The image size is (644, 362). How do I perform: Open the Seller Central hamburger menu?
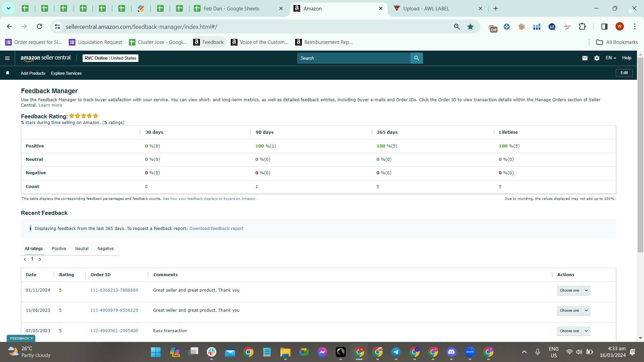pyautogui.click(x=7, y=58)
